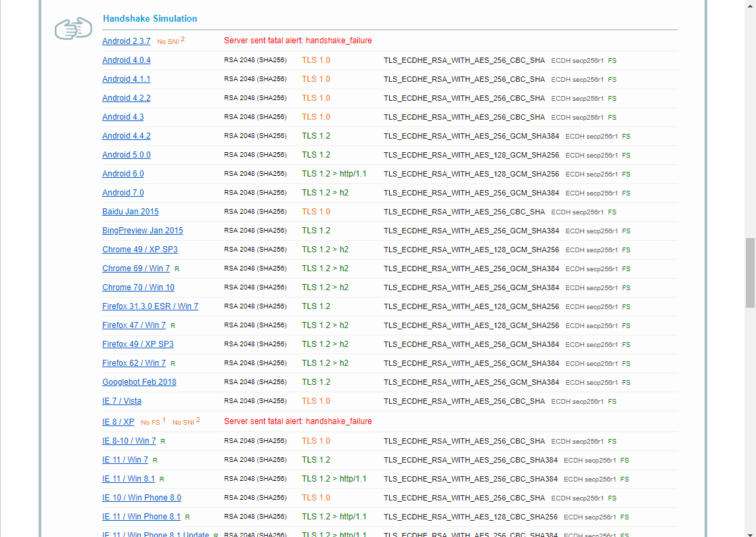Open the IE 8 / XP link
Viewport: 756px width, 537px height.
[118, 422]
